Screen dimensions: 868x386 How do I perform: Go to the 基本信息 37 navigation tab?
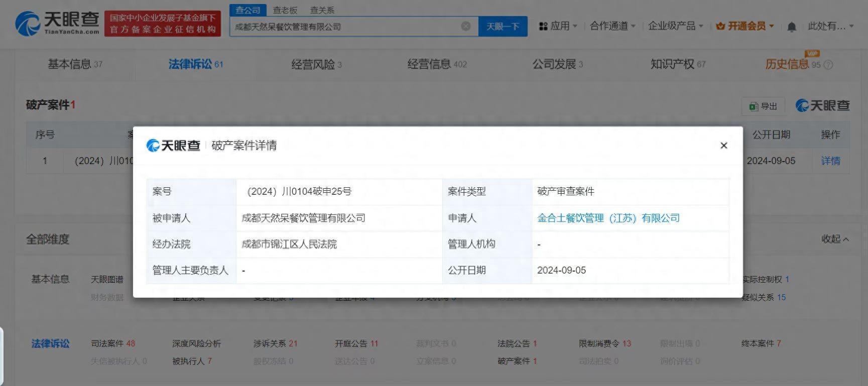(75, 64)
